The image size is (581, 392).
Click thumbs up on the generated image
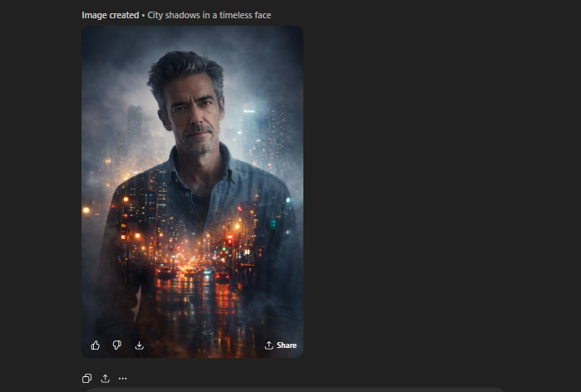pyautogui.click(x=96, y=345)
